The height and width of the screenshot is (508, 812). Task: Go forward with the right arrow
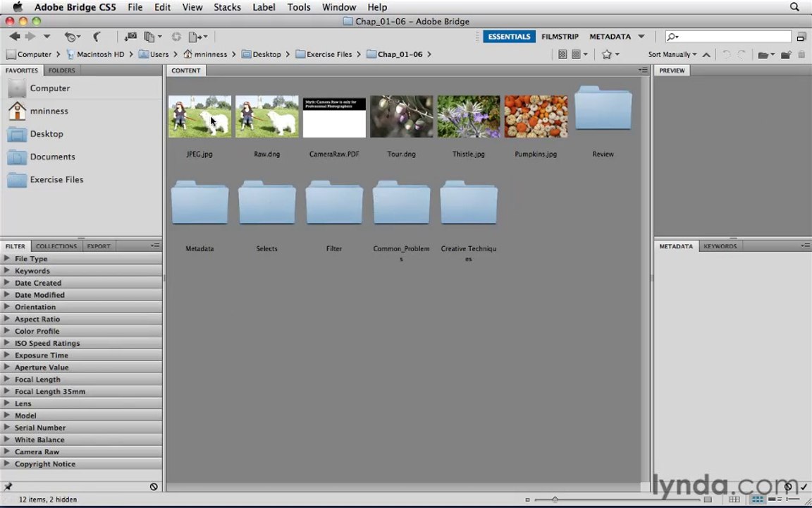tap(30, 36)
